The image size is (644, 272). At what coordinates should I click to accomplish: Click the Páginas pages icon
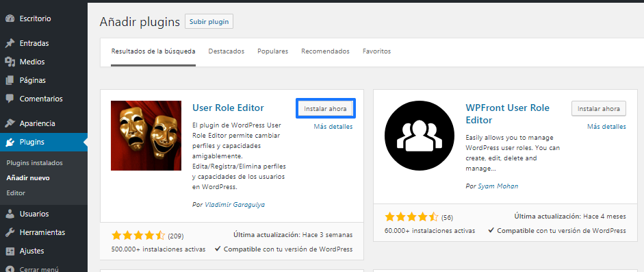[10, 80]
